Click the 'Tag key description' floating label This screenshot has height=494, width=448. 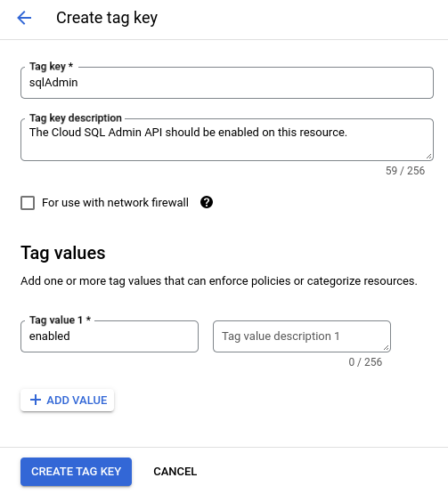tap(76, 117)
